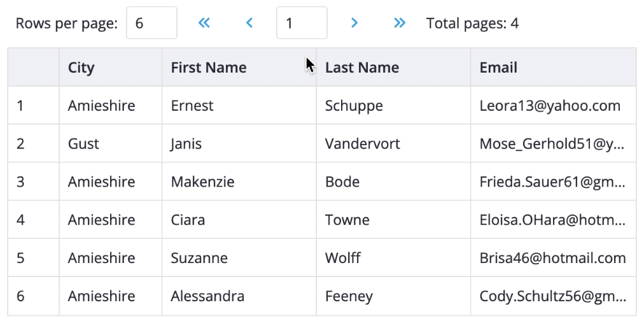Image resolution: width=644 pixels, height=321 pixels.
Task: Click the Makenzie first name cell
Action: click(239, 182)
